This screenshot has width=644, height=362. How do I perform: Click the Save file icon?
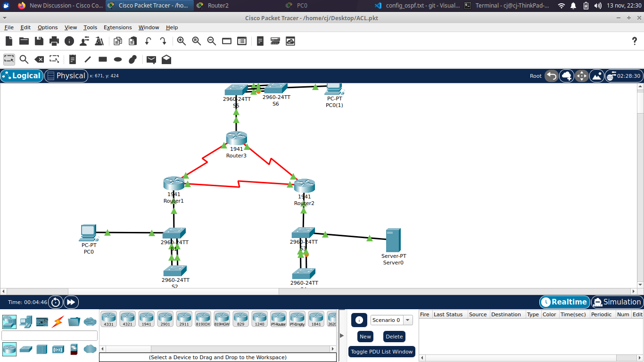tap(39, 41)
